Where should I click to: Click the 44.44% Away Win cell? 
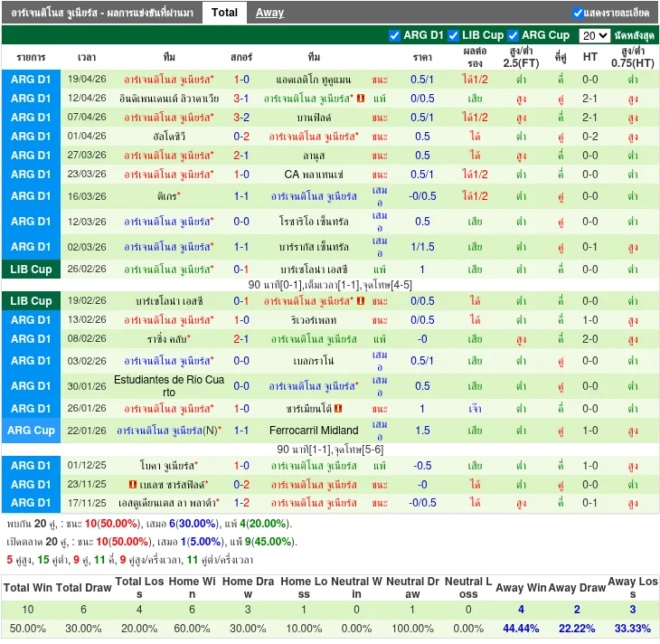(x=521, y=628)
